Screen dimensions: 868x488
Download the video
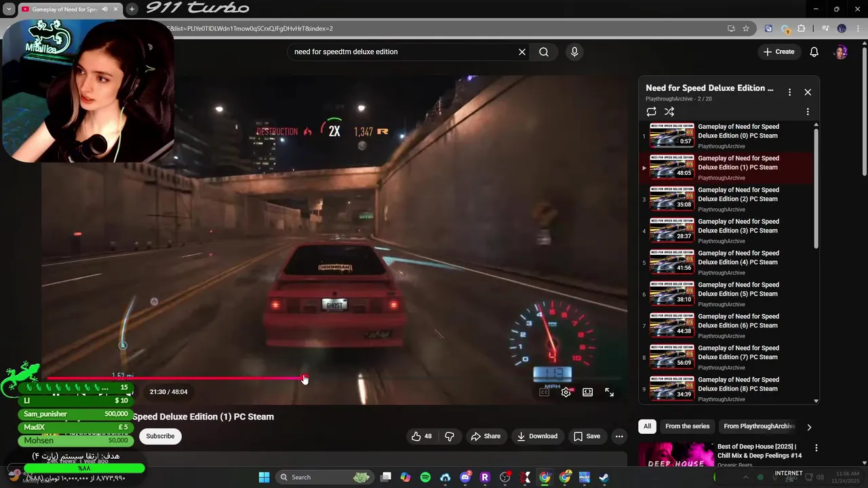point(537,436)
